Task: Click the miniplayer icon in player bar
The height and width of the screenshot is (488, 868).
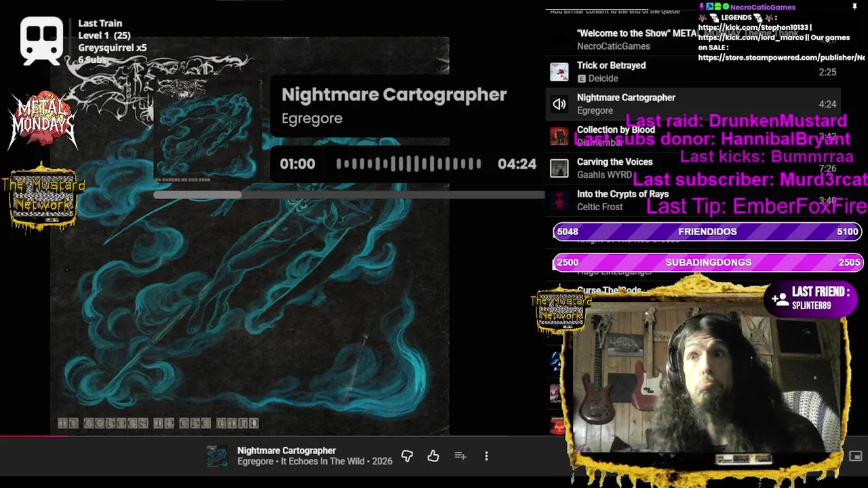Action: (855, 456)
